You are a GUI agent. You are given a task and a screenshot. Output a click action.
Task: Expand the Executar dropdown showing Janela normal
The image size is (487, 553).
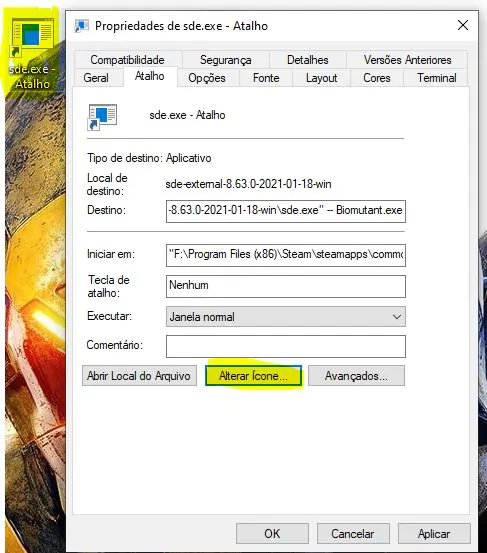click(x=286, y=316)
